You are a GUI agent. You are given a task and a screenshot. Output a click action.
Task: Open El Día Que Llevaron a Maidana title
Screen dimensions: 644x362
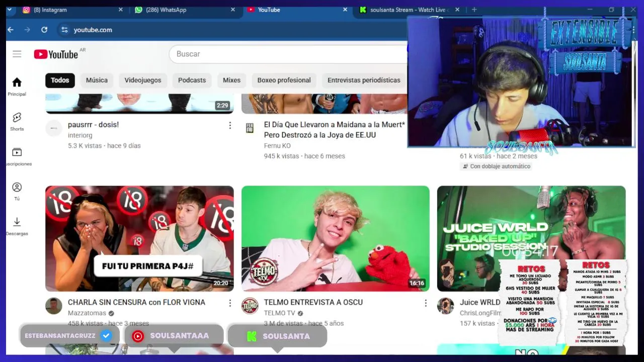(335, 130)
